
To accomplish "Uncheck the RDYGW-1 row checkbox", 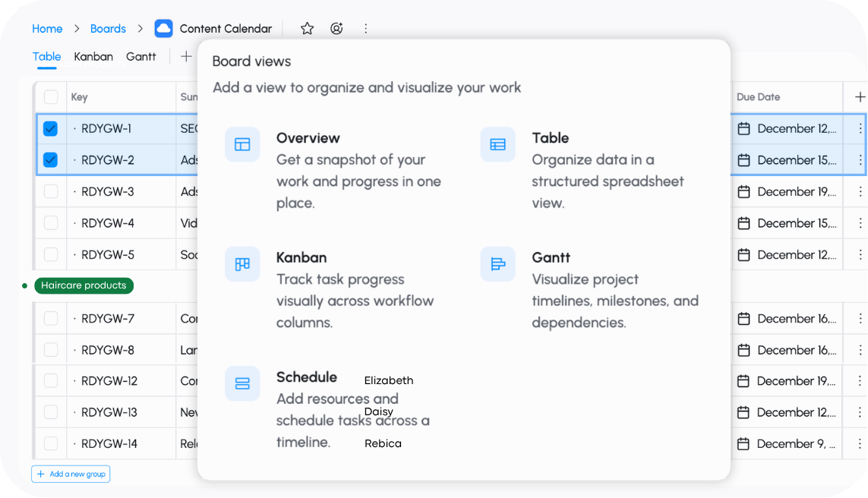I will click(x=50, y=128).
